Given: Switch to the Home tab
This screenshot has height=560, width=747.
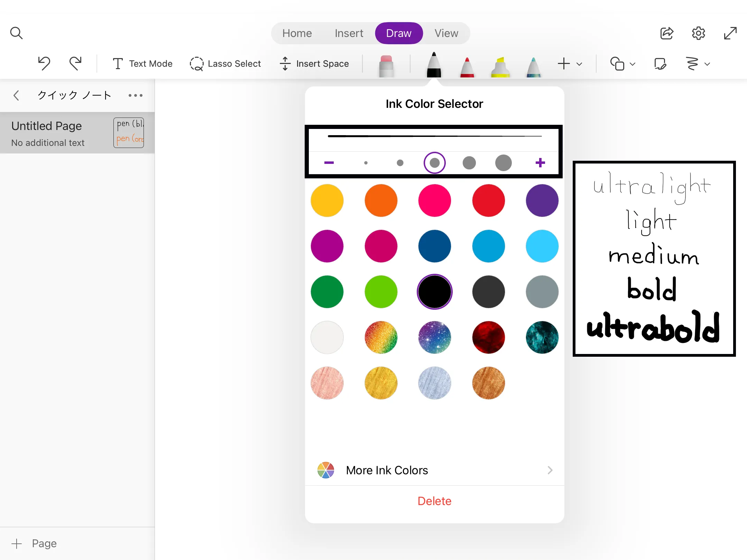Looking at the screenshot, I should (x=296, y=33).
